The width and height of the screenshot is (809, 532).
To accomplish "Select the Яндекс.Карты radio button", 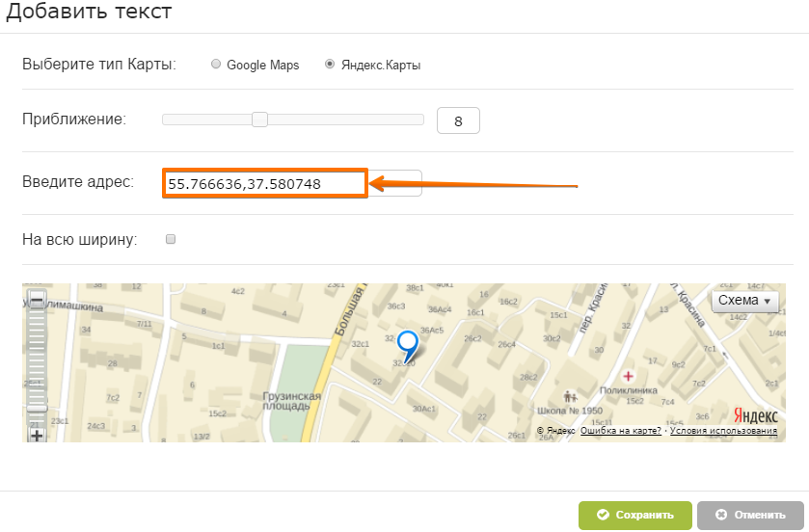I will (330, 65).
